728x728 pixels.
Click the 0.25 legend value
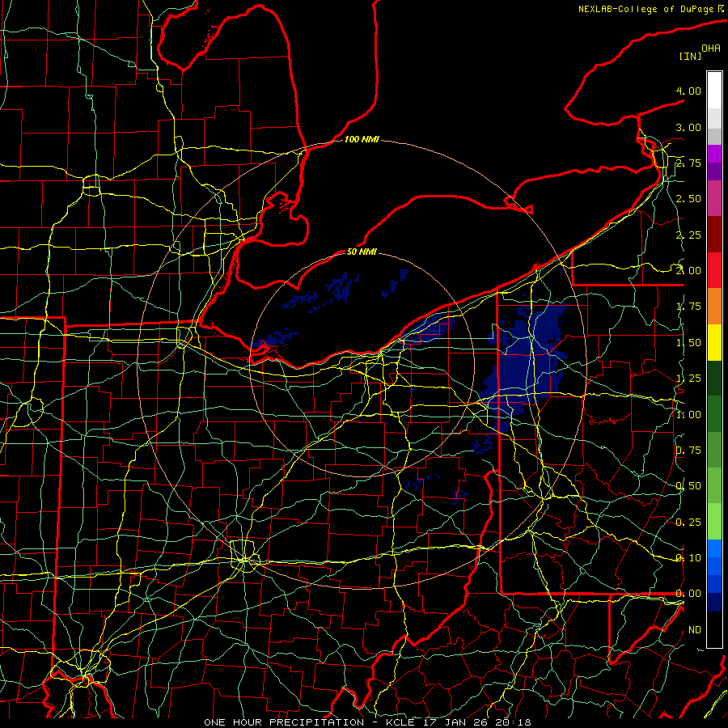(688, 523)
